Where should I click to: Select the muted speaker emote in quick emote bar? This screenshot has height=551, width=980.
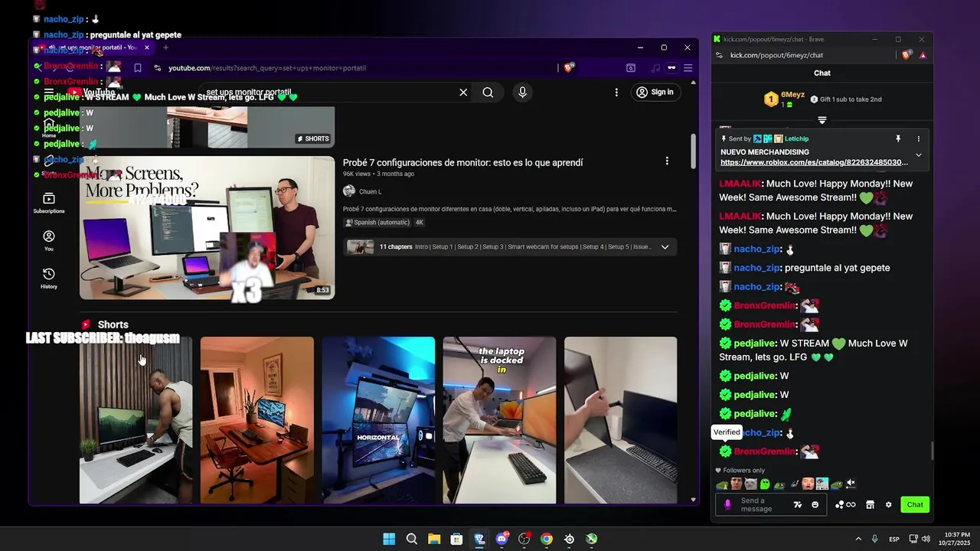[851, 484]
